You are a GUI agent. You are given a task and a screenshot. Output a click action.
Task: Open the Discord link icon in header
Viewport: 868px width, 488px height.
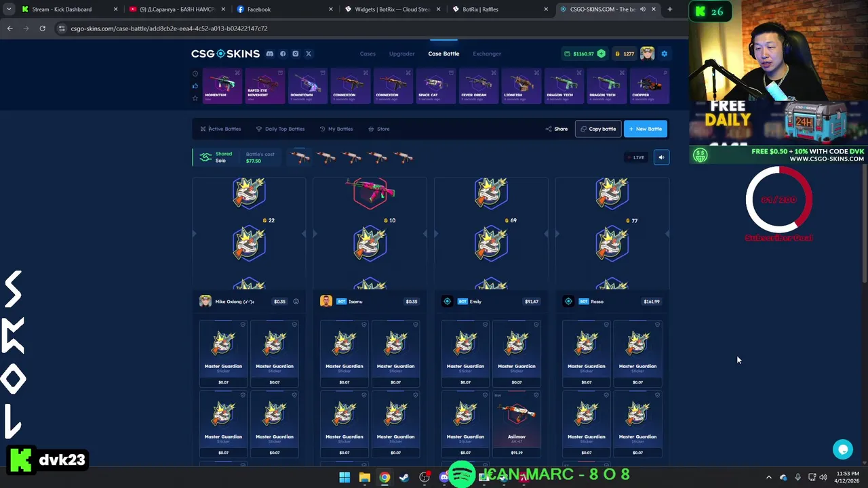point(270,54)
